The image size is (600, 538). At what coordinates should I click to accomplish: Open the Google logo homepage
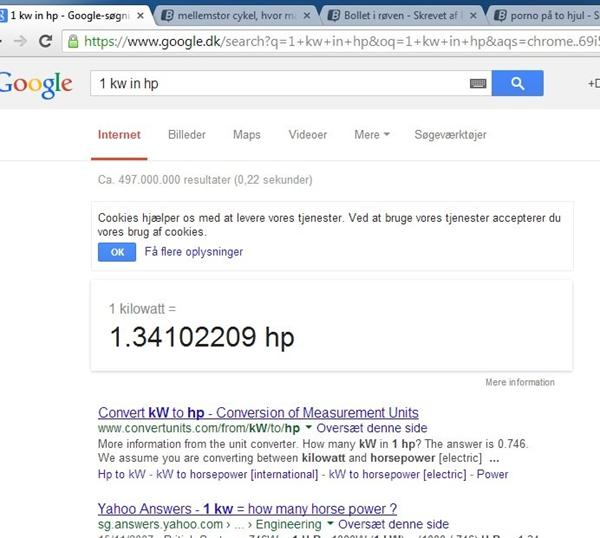tap(36, 85)
